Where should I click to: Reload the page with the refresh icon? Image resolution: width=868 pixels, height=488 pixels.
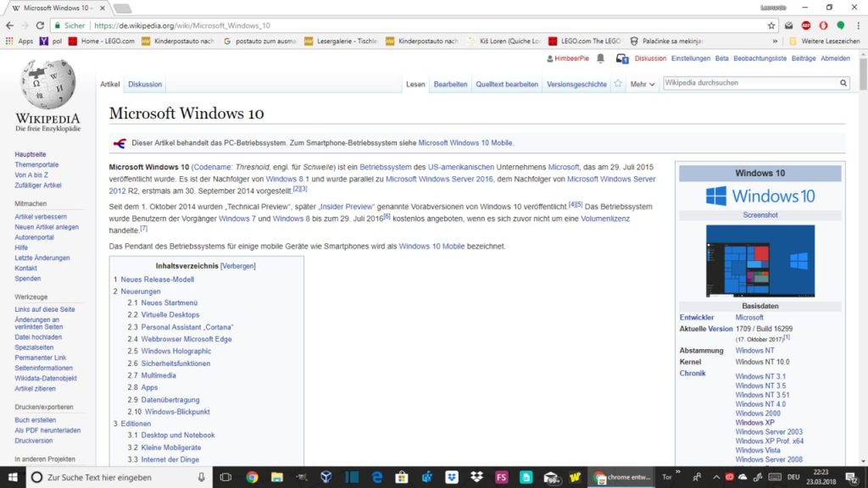40,25
